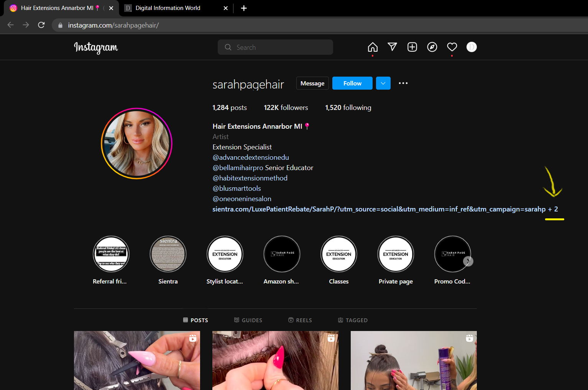Open @blusmarttools profile link
Viewport: 588px width, 390px height.
[x=237, y=188]
